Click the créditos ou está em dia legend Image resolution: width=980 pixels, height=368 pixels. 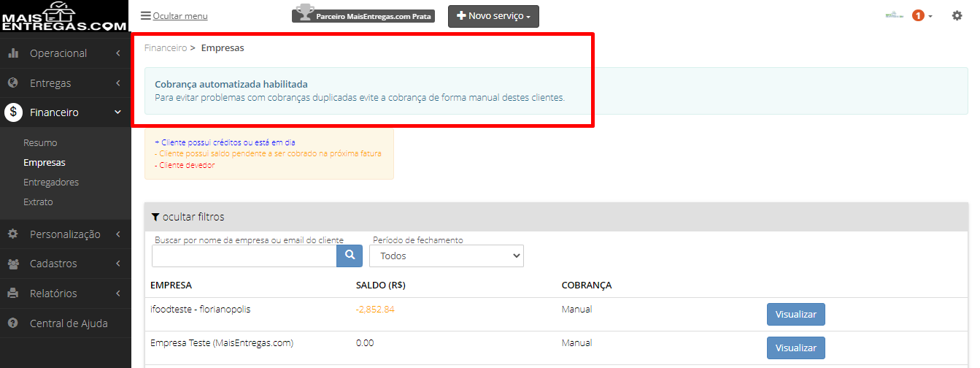pyautogui.click(x=225, y=143)
